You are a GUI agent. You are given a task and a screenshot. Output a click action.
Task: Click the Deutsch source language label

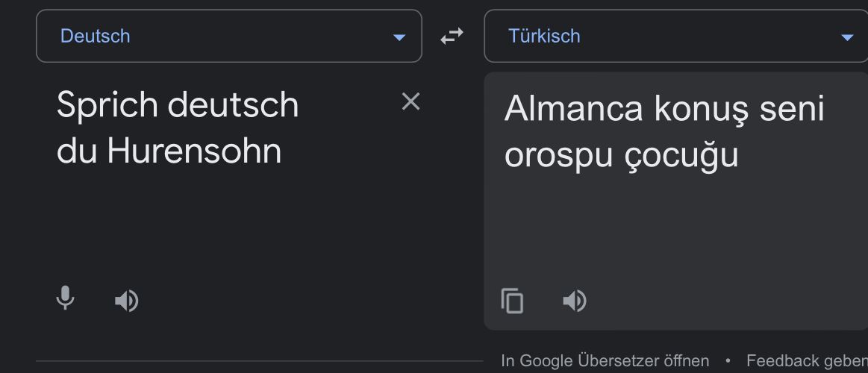96,36
